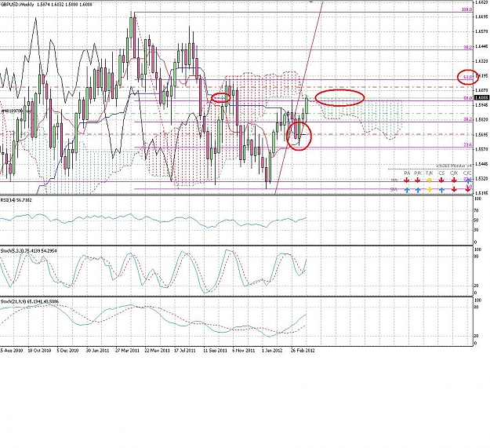This screenshot has width=490, height=448.
Task: Click the 1.5445 price axis label
Action: [x=481, y=164]
